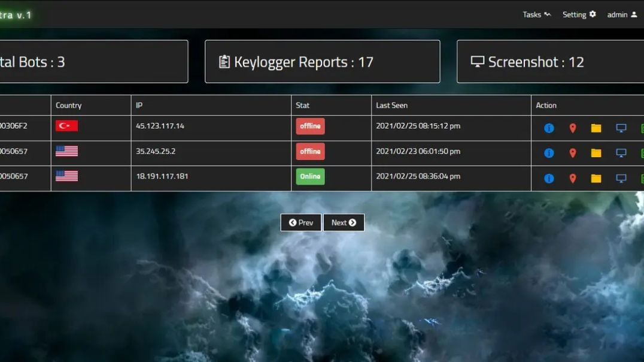Click the Screenshot monitor icon in the header card
Screen dimensions: 644x362
(476, 61)
